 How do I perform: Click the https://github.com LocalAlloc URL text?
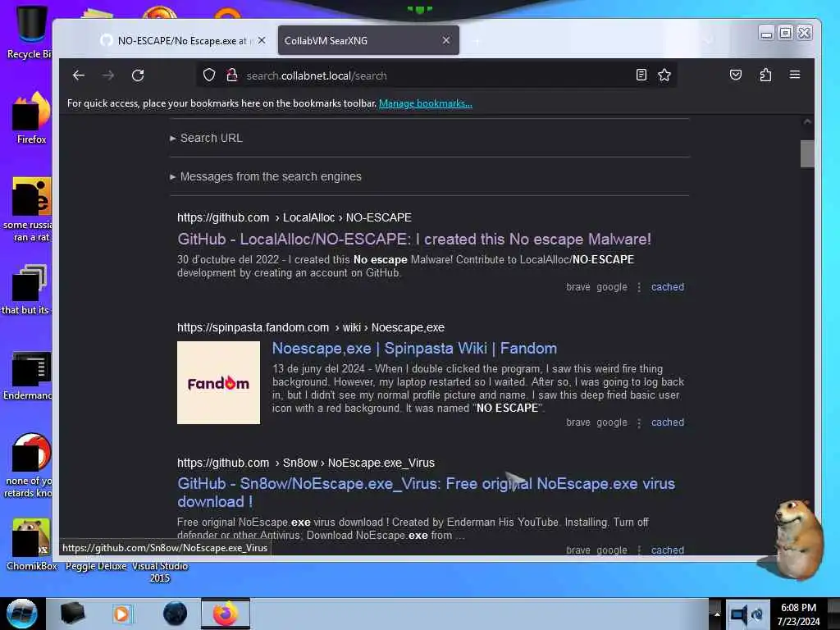point(294,217)
